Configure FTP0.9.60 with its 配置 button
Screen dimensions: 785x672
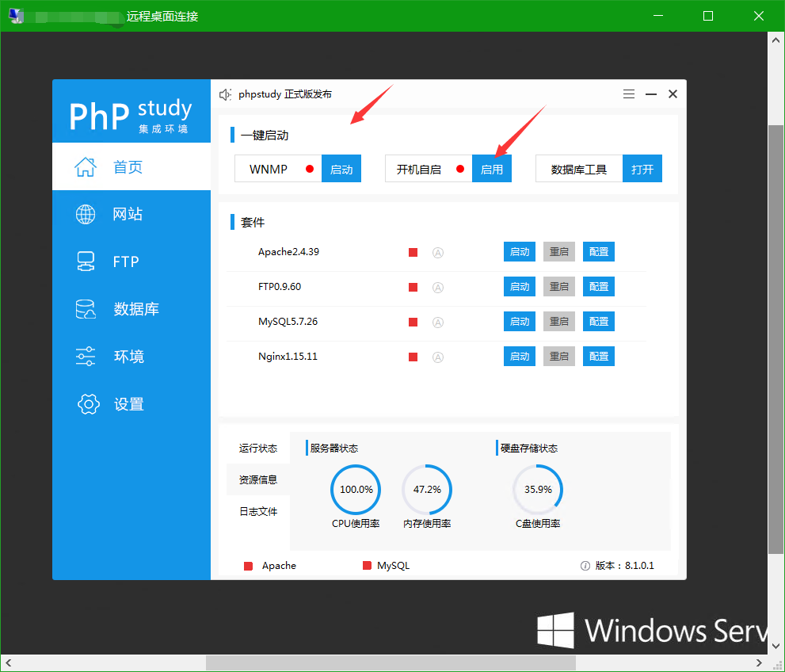click(x=599, y=286)
